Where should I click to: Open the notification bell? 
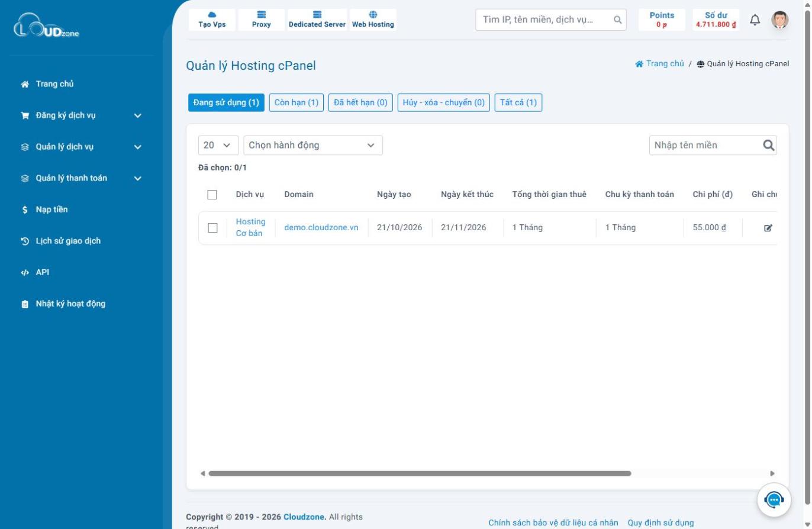[x=755, y=20]
